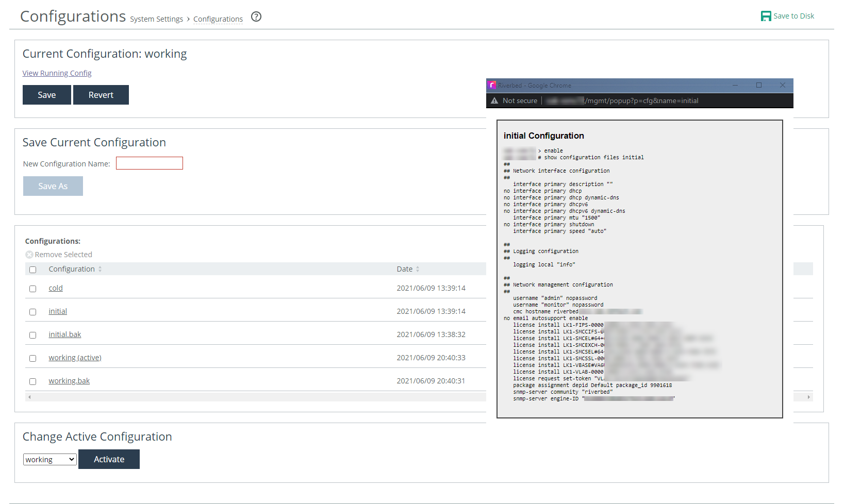Go to System Settings breadcrumb

(x=156, y=19)
